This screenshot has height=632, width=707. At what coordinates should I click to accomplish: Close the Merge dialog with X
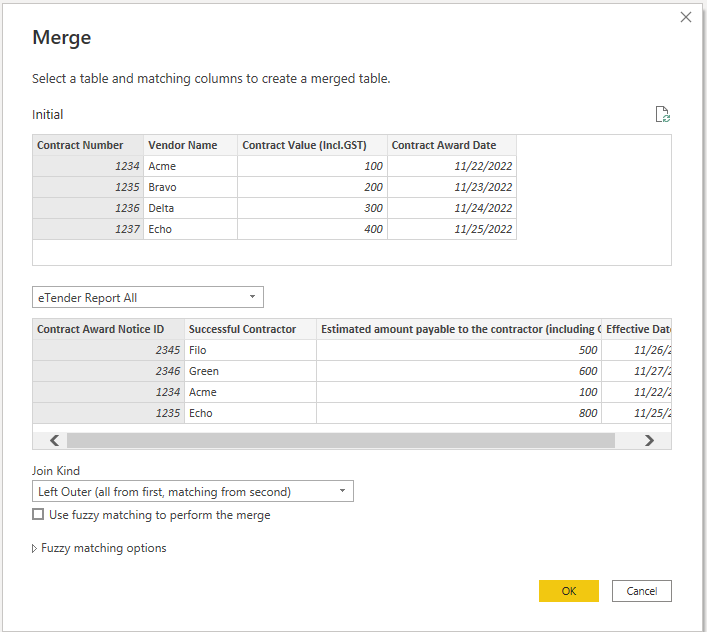[x=686, y=17]
